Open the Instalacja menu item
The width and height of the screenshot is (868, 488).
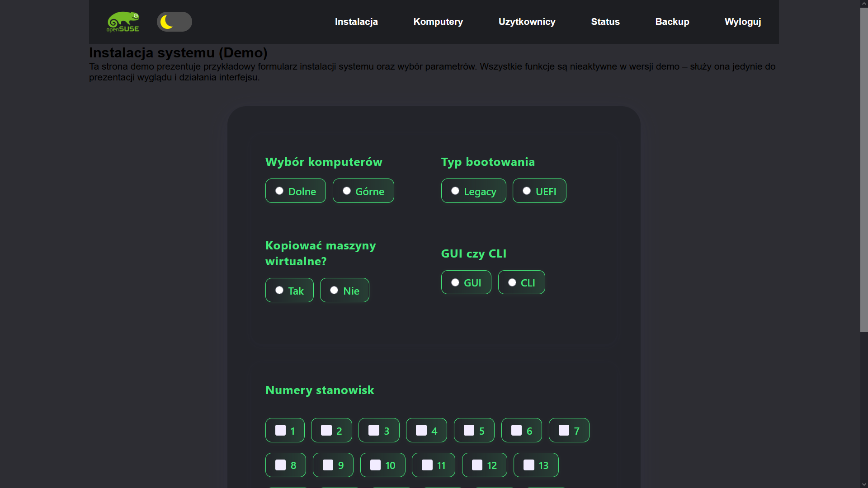pyautogui.click(x=356, y=22)
